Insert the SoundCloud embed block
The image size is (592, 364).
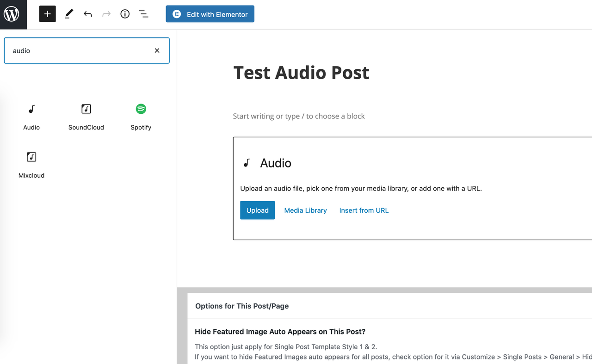tap(86, 117)
